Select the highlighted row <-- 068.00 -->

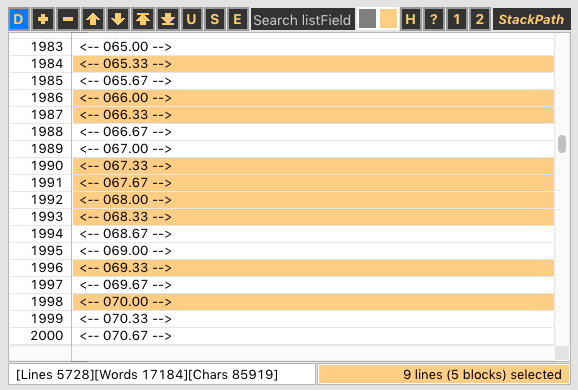[313, 199]
